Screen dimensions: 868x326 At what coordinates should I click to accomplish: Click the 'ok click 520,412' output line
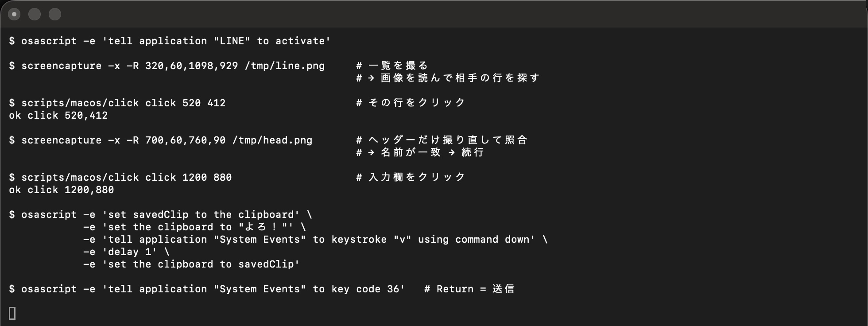(x=58, y=115)
